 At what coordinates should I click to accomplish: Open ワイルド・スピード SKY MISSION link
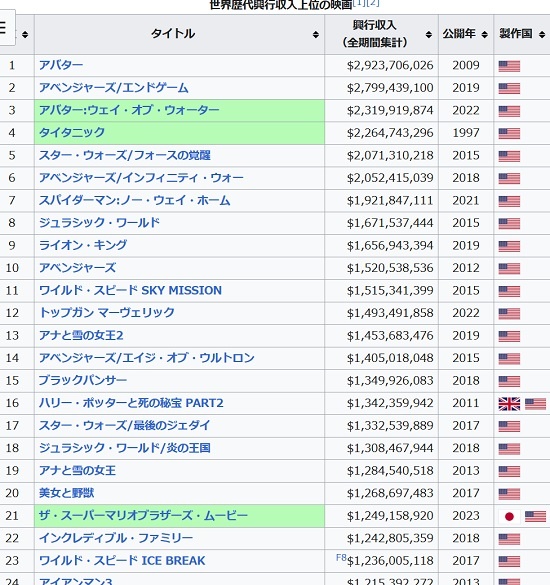130,290
